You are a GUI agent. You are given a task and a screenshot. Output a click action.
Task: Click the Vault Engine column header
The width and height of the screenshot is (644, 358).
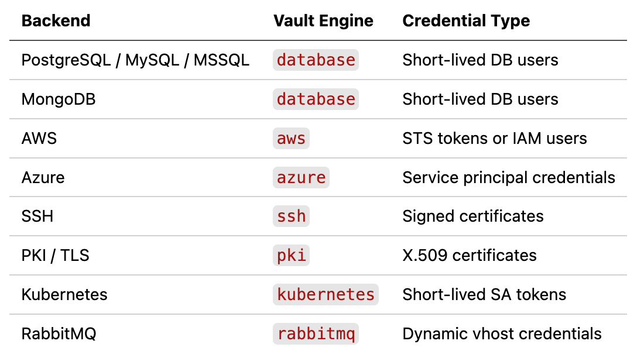323,20
